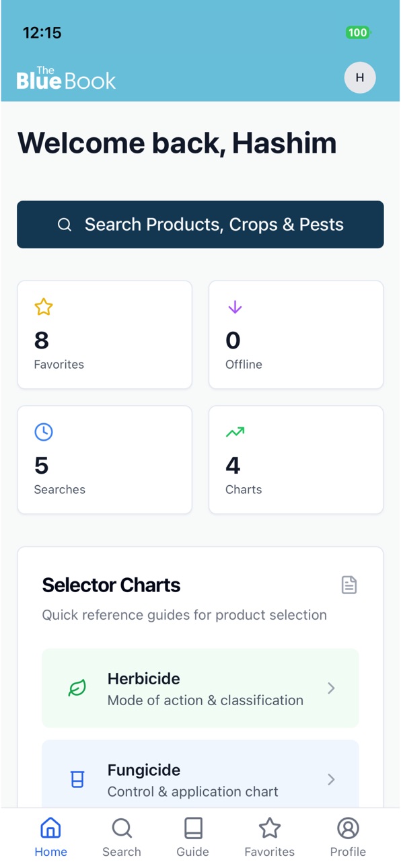Viewport: 401px width, 868px height.
Task: Tap the Blue Book logo
Action: [66, 79]
